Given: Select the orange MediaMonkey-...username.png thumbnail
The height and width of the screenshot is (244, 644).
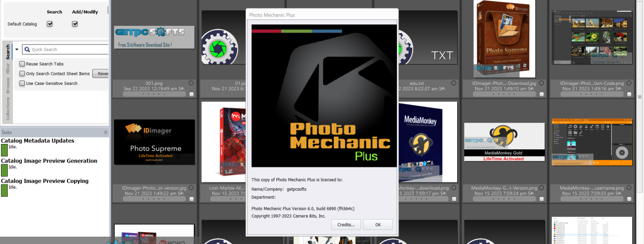Looking at the screenshot, I should [x=592, y=142].
